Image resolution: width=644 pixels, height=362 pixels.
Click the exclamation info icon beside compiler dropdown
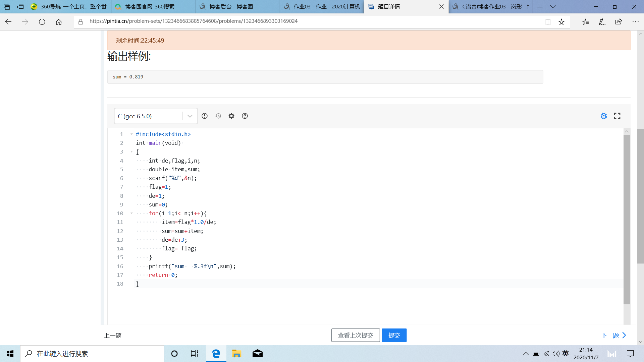205,116
